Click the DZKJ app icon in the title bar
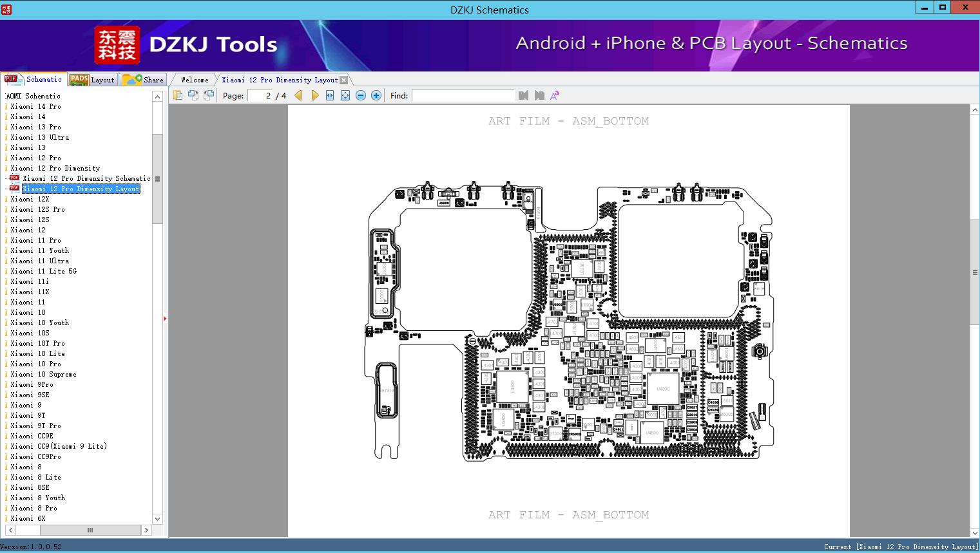 click(x=6, y=10)
